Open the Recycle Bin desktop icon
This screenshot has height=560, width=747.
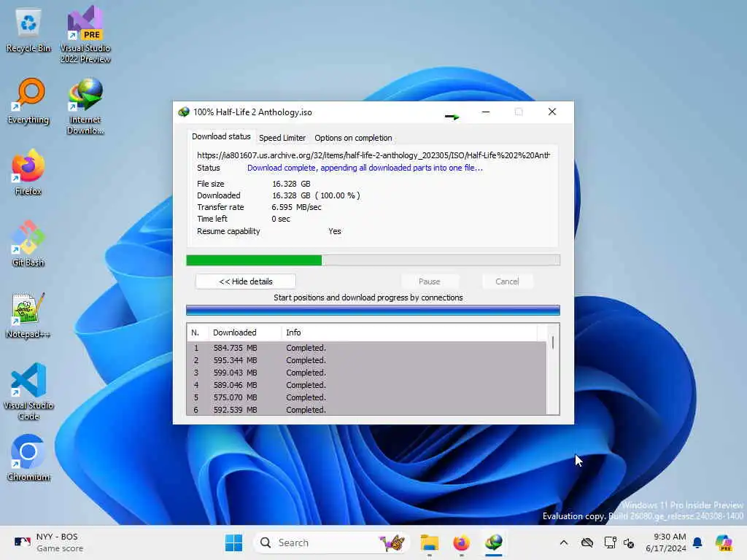point(28,31)
